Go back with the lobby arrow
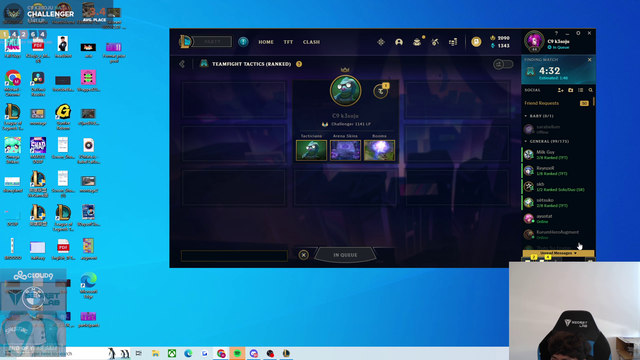The width and height of the screenshot is (640, 360). tap(182, 64)
